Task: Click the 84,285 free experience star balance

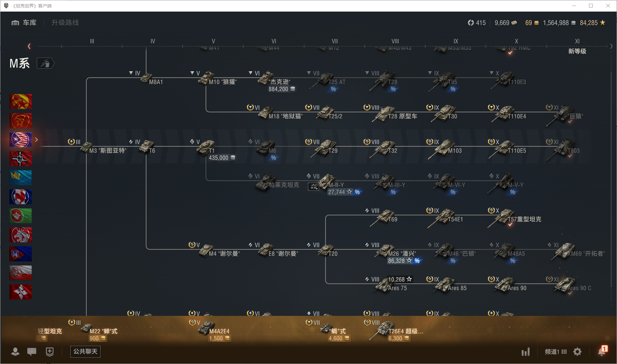Action: click(592, 23)
